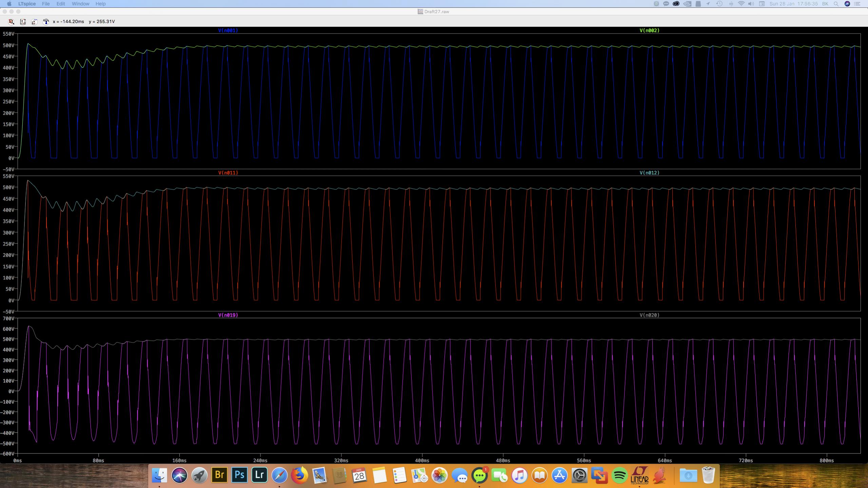Screen dimensions: 868x488
Task: Click the pick visible traces toolbar icon
Action: (x=34, y=21)
